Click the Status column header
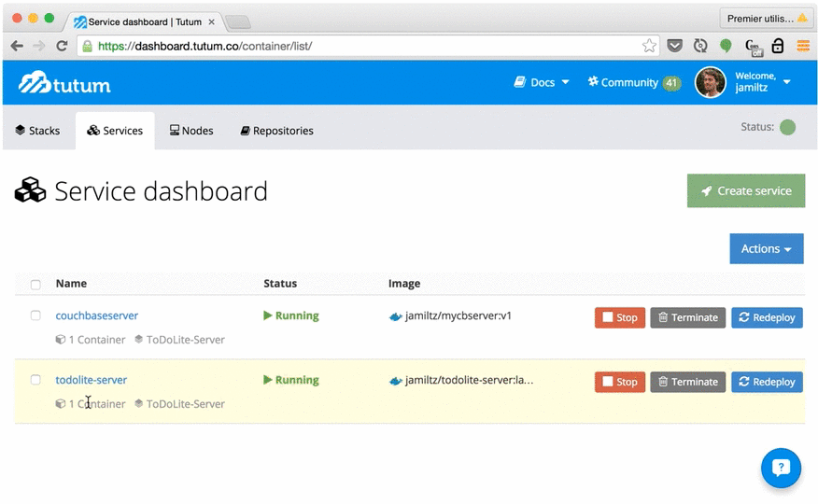818x504 pixels. (280, 284)
